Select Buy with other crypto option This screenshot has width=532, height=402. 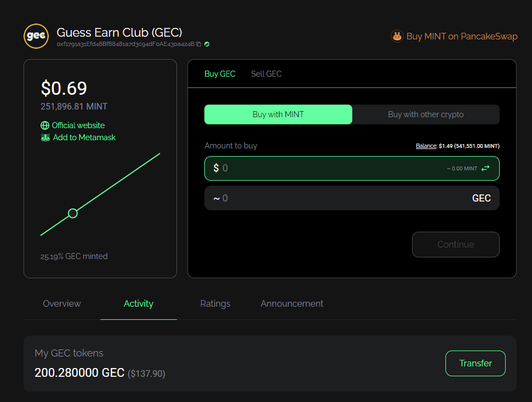coord(426,114)
